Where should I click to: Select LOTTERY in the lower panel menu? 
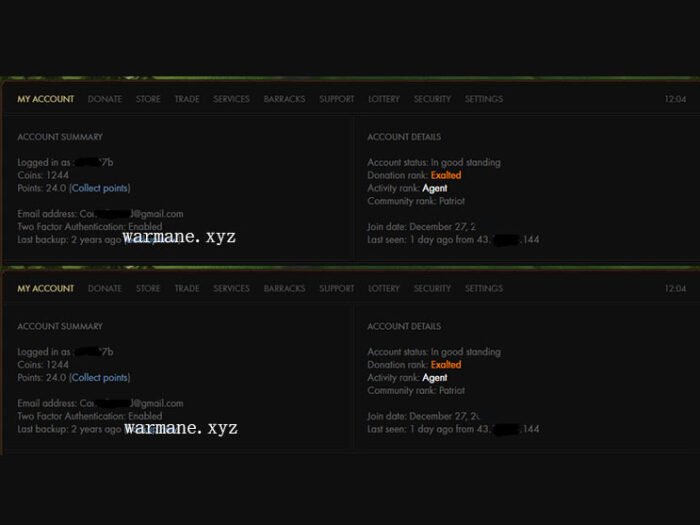[384, 288]
